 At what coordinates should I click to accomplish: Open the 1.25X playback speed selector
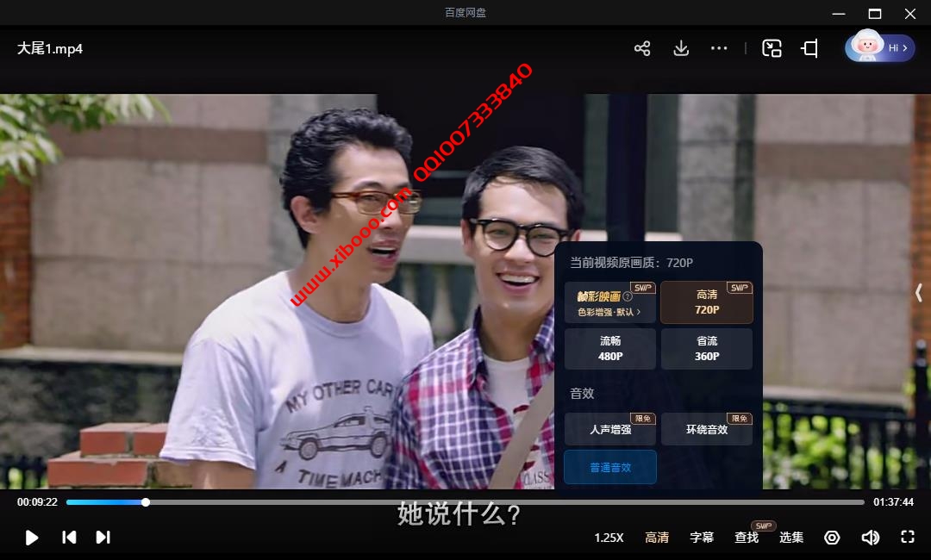pyautogui.click(x=609, y=538)
